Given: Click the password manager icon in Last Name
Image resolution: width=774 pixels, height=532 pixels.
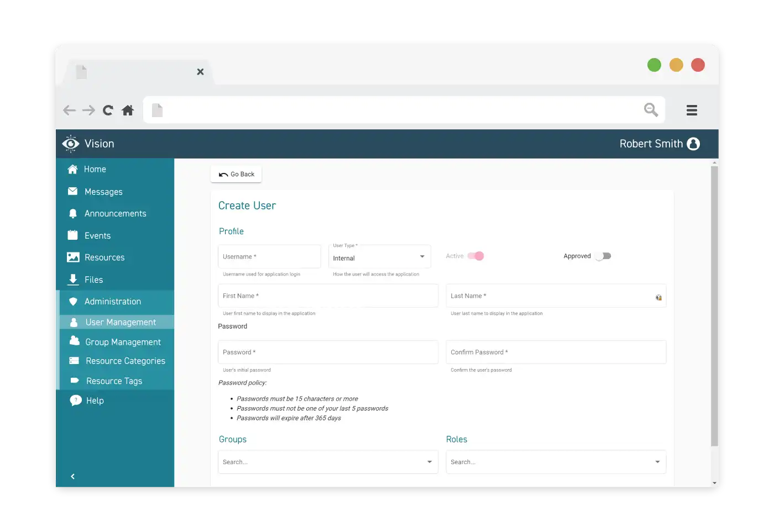Looking at the screenshot, I should point(658,297).
